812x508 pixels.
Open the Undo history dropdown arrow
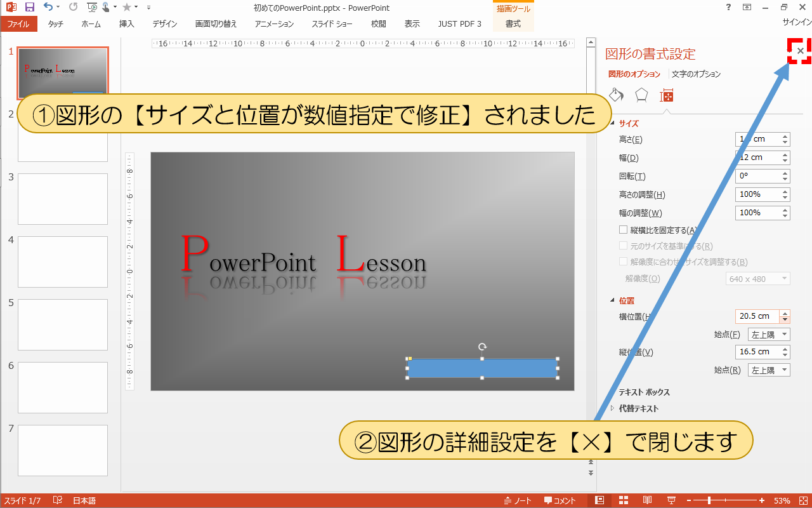pyautogui.click(x=58, y=8)
